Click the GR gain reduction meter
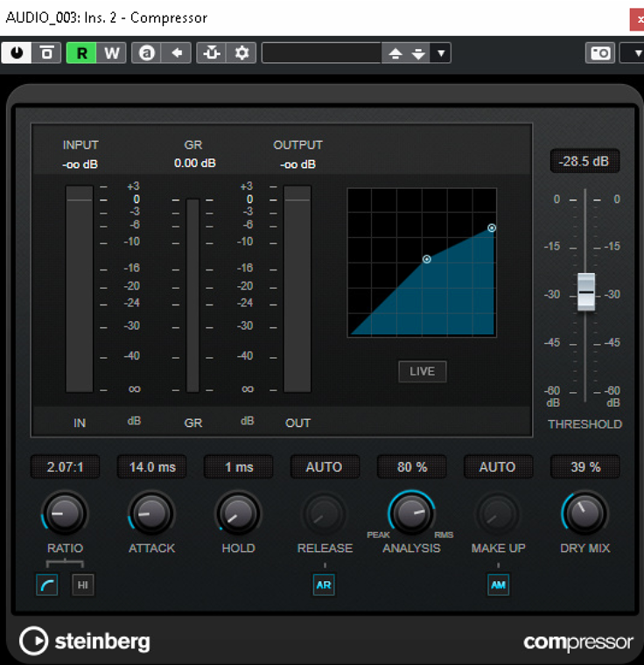Viewport: 644px width, 665px height. pos(192,296)
